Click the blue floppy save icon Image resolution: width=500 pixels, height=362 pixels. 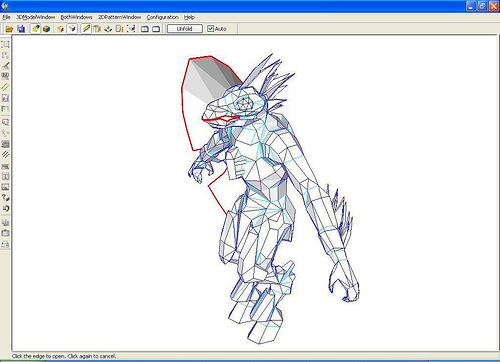pyautogui.click(x=21, y=29)
